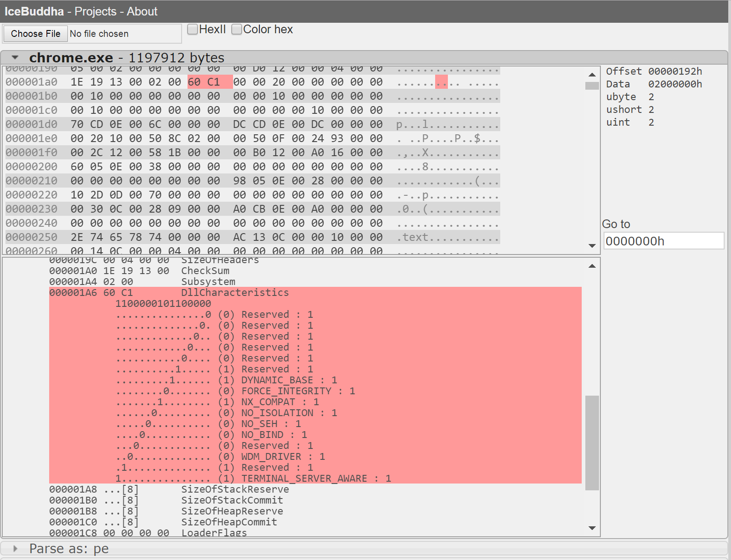This screenshot has height=560, width=731.
Task: Enable the HexII checkbox
Action: coord(193,29)
